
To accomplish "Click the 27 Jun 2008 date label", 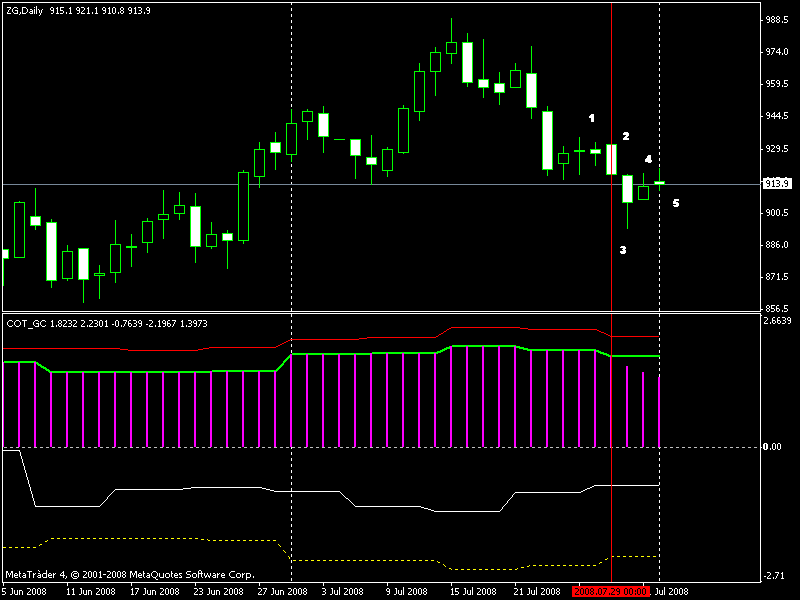I will pyautogui.click(x=282, y=592).
